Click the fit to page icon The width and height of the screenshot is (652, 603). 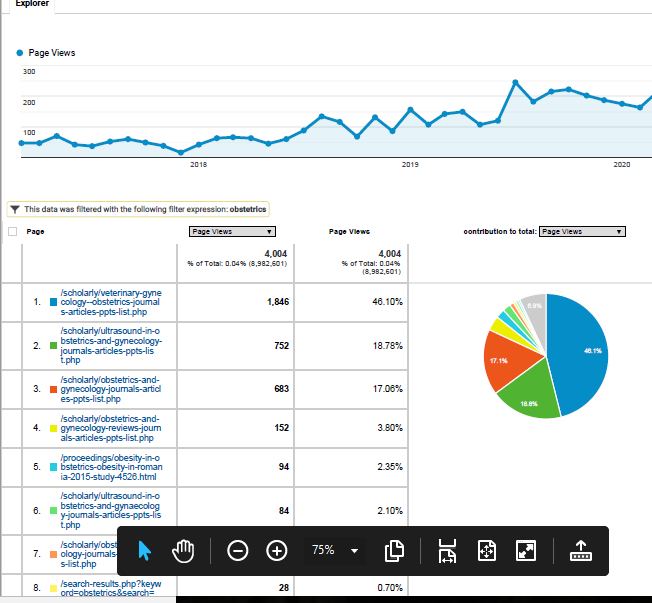(x=487, y=551)
